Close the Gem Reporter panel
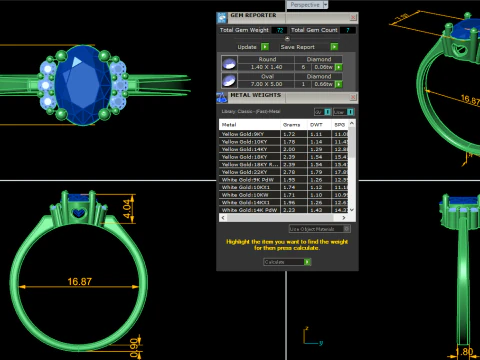Image resolution: width=480 pixels, height=360 pixels. coord(353,17)
